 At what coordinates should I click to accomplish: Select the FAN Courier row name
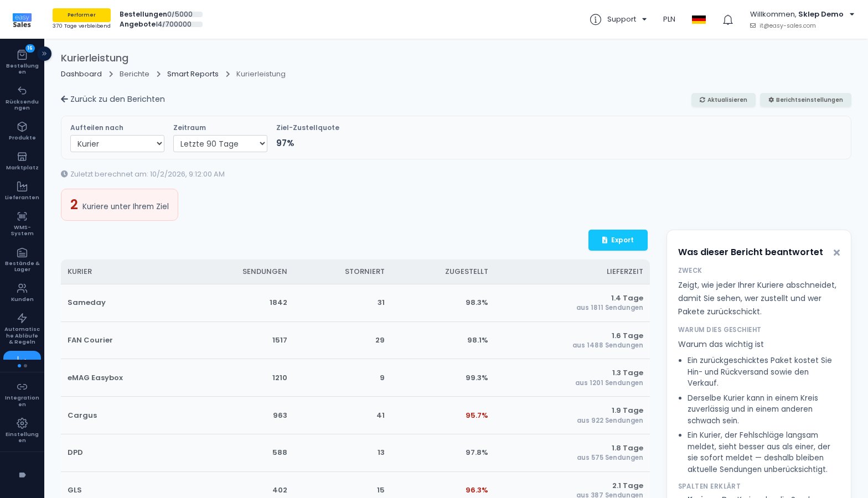(90, 340)
